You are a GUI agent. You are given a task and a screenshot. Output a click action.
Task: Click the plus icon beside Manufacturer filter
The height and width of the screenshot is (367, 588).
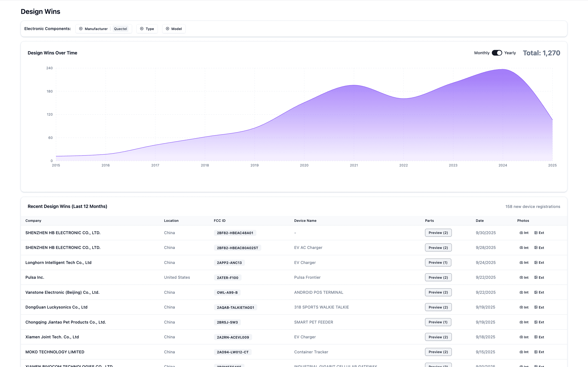[x=81, y=29]
